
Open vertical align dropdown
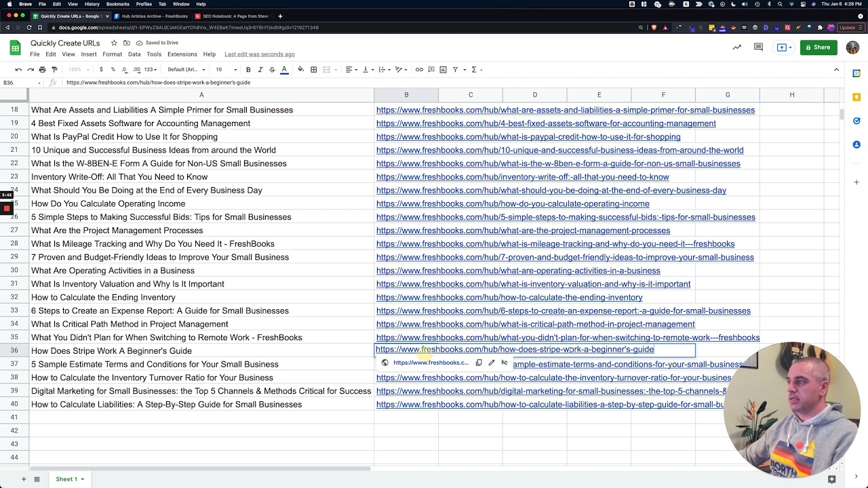367,69
